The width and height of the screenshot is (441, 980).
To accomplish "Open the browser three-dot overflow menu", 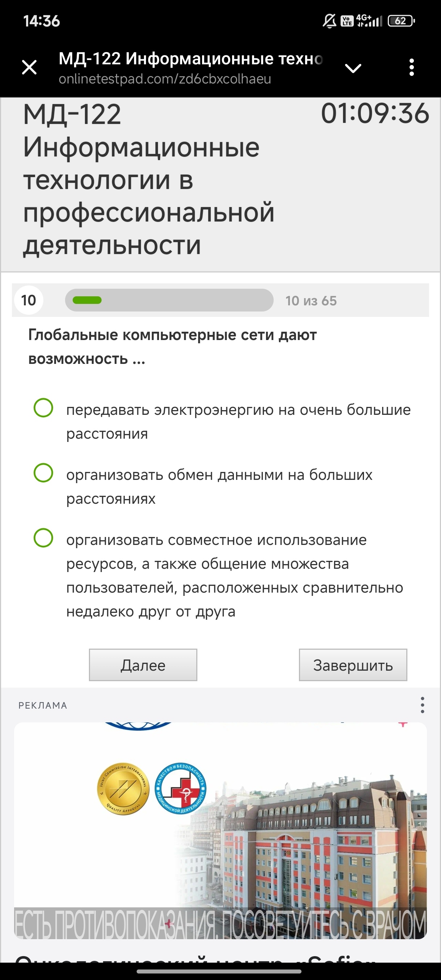I will (411, 67).
